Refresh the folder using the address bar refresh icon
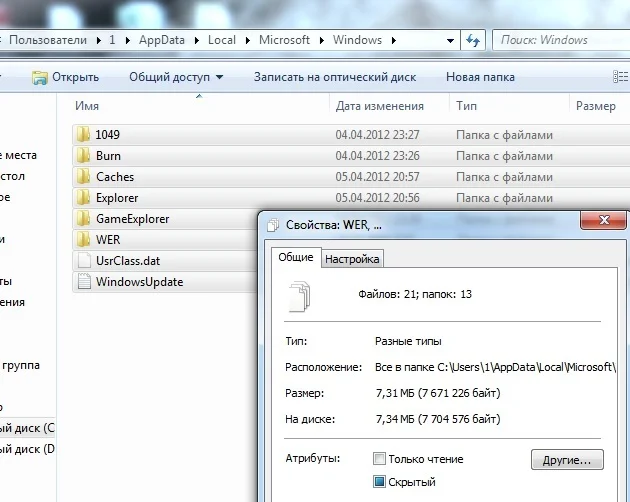This screenshot has width=630, height=502. coord(472,40)
